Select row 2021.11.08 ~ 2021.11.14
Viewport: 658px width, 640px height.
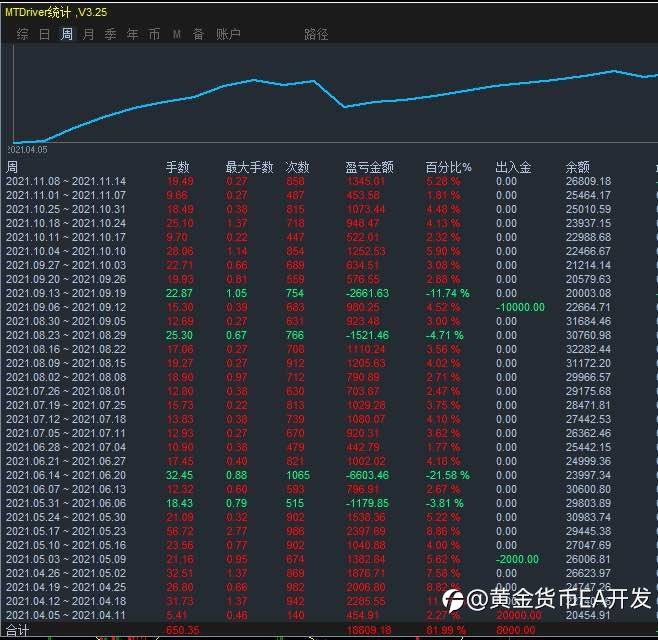tap(329, 181)
